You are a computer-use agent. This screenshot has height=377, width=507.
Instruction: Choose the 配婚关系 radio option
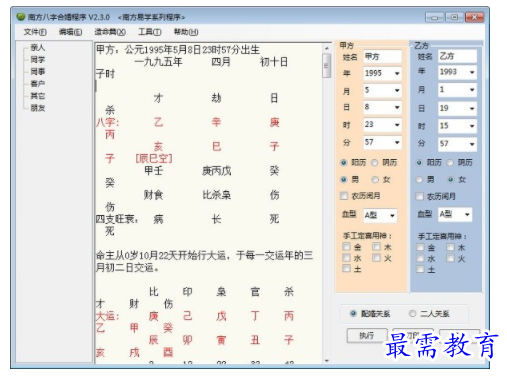coord(353,313)
